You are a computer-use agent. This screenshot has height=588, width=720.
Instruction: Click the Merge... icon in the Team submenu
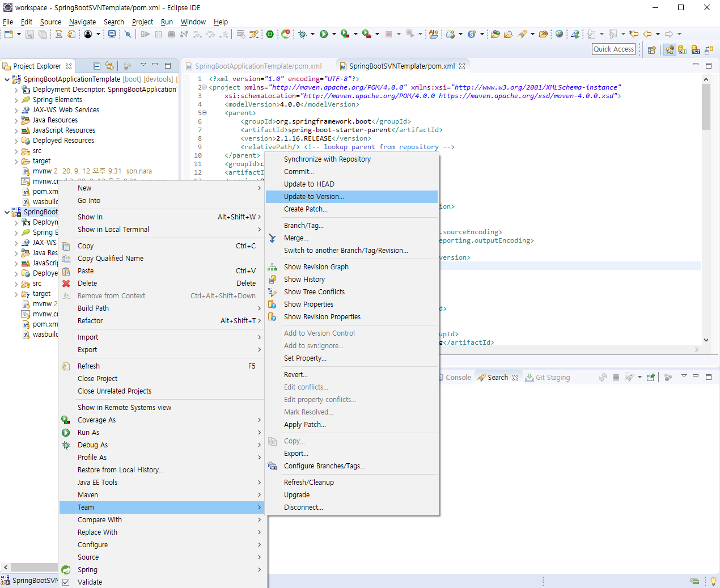pos(272,238)
